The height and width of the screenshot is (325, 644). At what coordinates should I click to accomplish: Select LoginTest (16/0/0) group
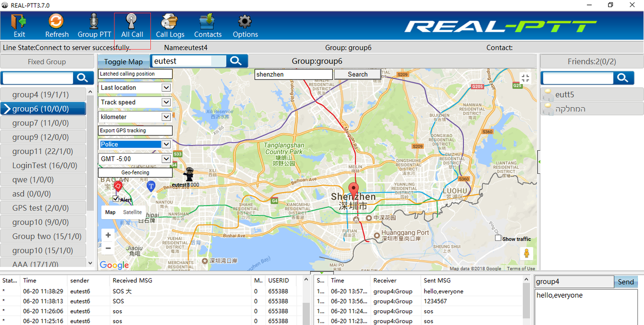(x=43, y=165)
